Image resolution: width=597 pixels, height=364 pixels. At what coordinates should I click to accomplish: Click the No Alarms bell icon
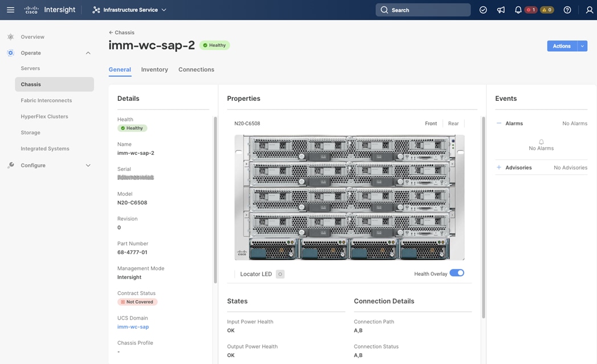point(541,142)
